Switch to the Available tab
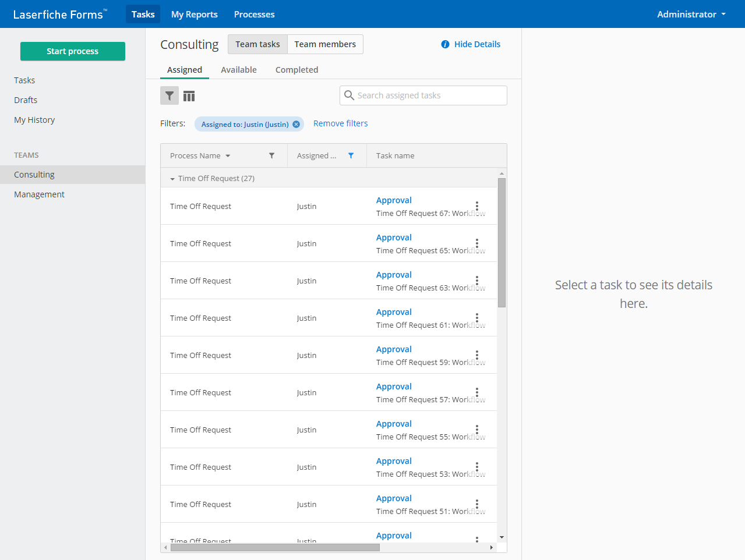745x560 pixels. tap(238, 70)
